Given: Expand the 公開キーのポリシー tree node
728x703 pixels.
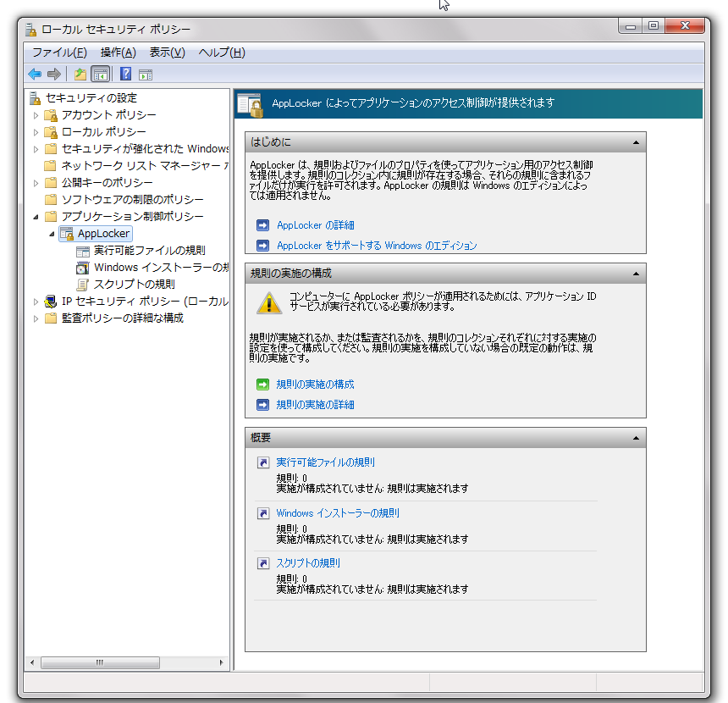Looking at the screenshot, I should click(36, 183).
